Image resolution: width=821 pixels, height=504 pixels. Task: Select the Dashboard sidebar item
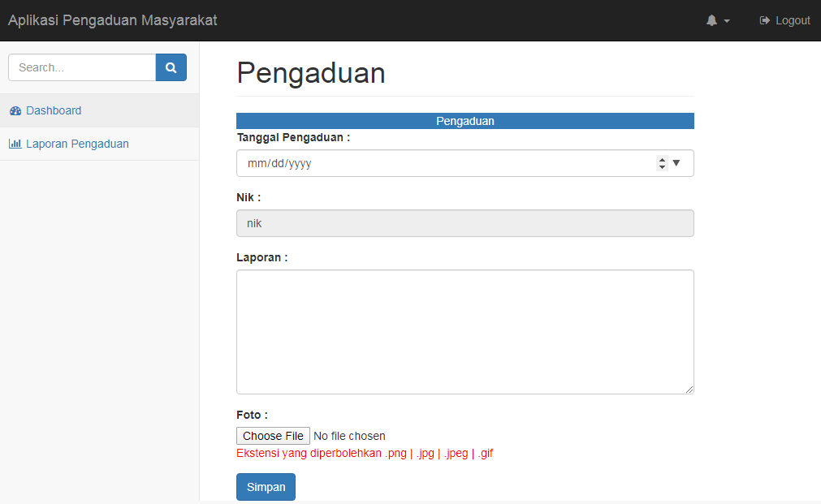(54, 110)
